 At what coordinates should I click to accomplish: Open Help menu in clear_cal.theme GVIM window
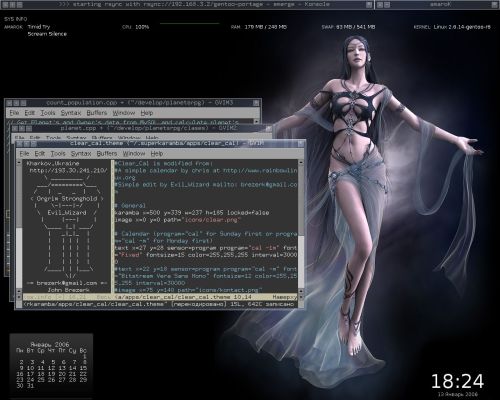tap(157, 154)
